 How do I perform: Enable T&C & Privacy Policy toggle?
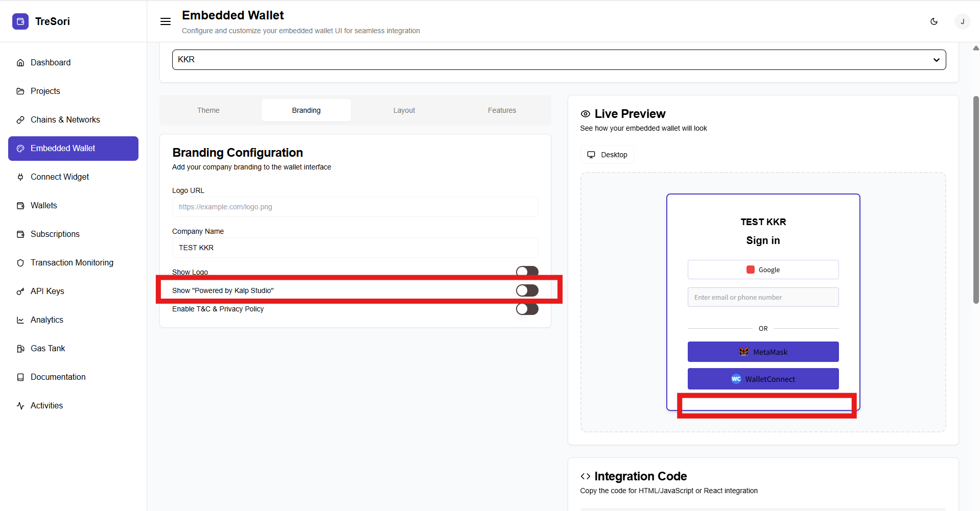pyautogui.click(x=527, y=309)
